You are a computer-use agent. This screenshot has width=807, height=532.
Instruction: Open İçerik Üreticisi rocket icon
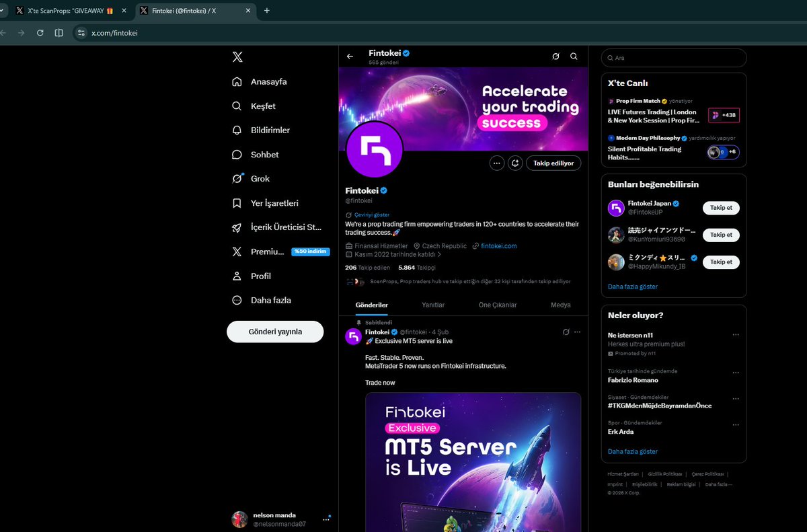(237, 227)
